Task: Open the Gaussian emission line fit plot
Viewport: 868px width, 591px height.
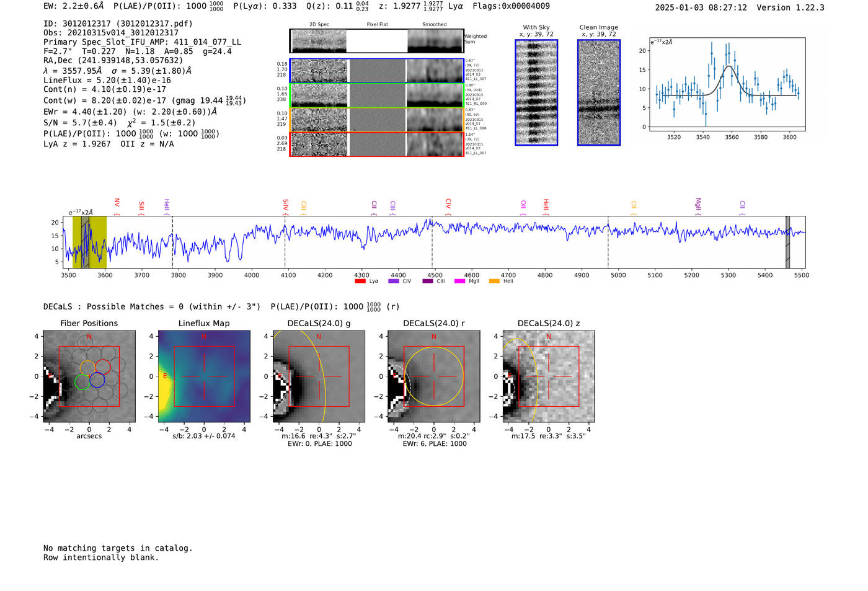Action: point(727,84)
